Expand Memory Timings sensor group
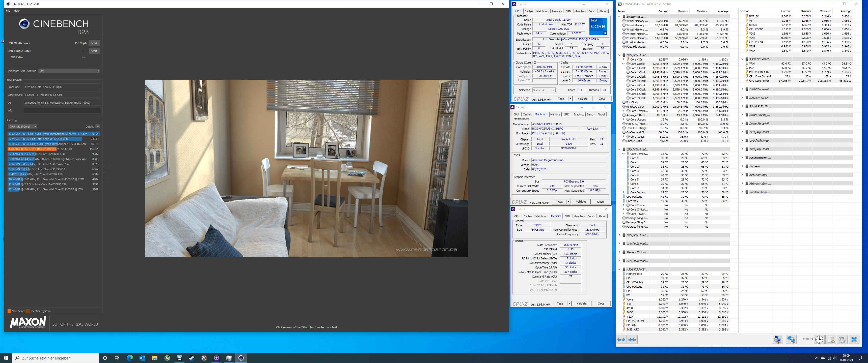The height and width of the screenshot is (363, 868). [x=619, y=252]
